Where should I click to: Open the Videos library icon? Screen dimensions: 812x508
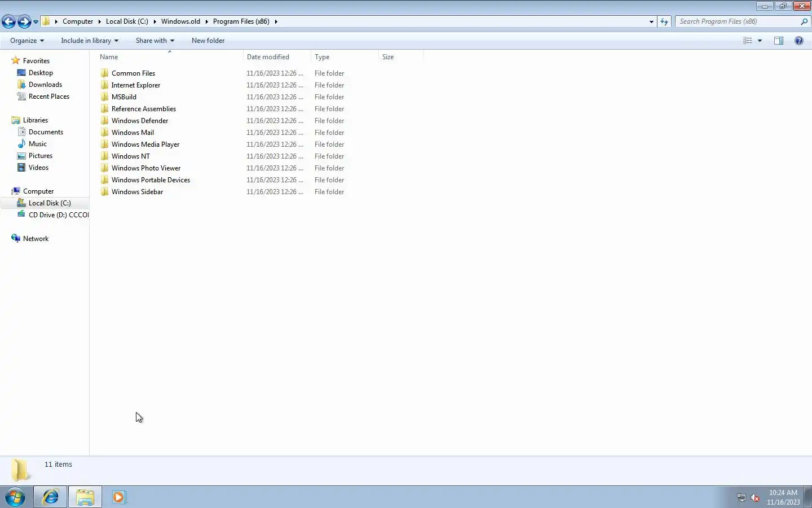[x=21, y=168]
